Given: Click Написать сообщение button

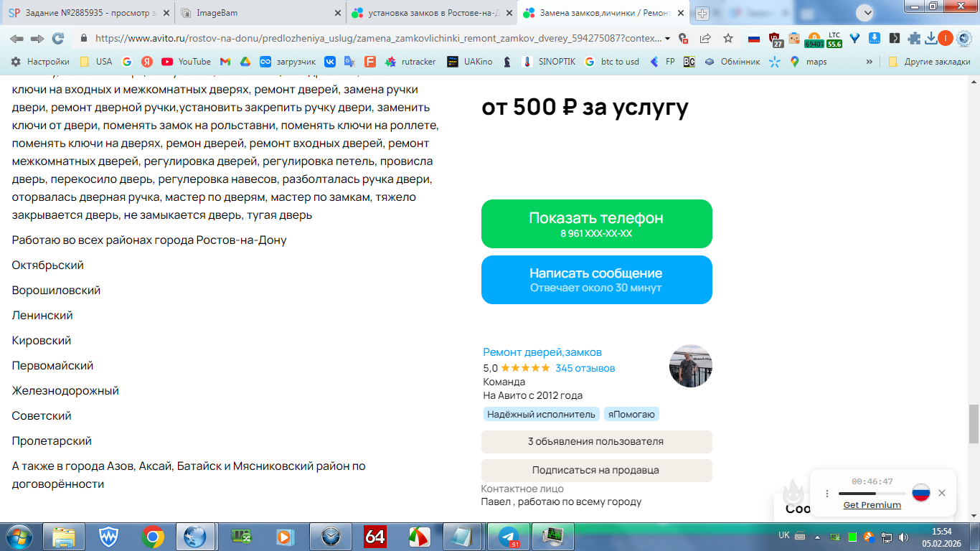Looking at the screenshot, I should [x=597, y=280].
